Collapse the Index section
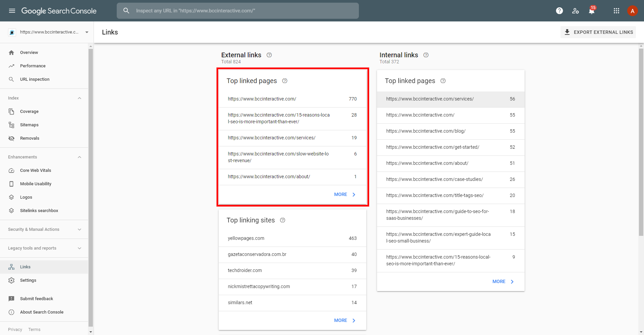Screen dimensions: 644x335 (x=79, y=98)
